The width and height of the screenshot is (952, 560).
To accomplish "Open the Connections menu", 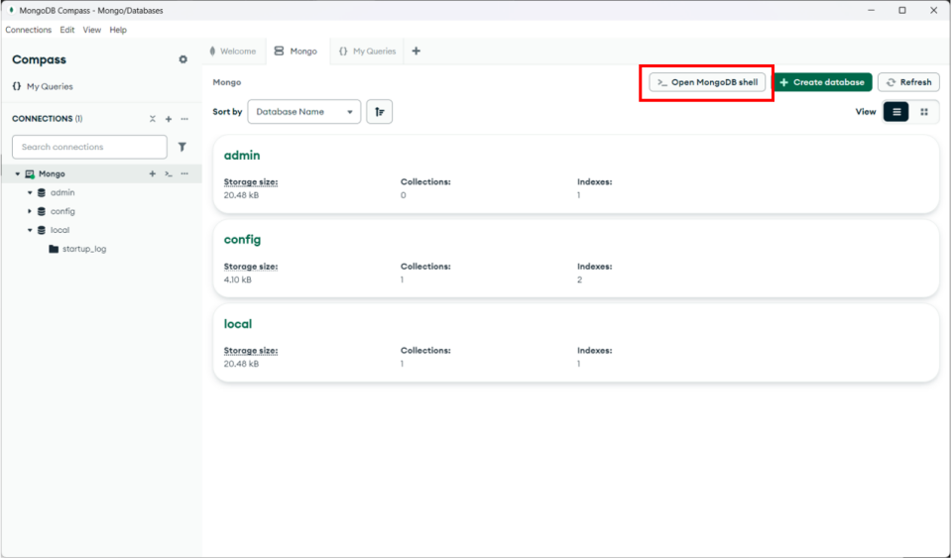I will tap(29, 30).
